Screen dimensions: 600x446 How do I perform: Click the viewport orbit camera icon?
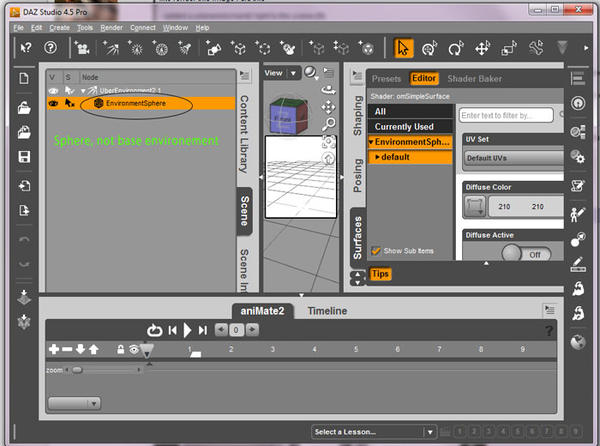(328, 90)
